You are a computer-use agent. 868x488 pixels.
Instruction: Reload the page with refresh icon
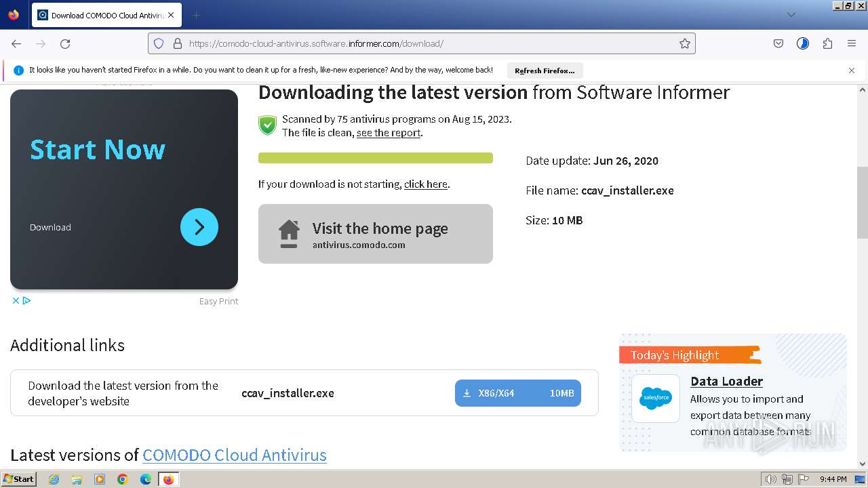coord(65,43)
